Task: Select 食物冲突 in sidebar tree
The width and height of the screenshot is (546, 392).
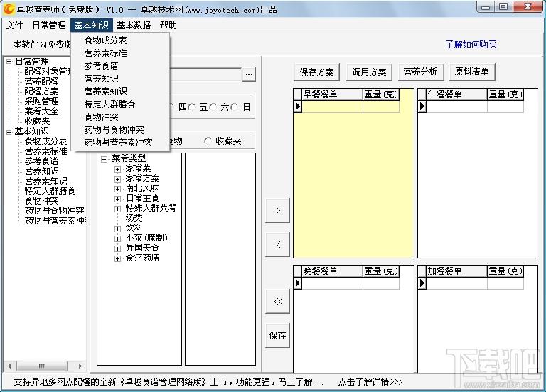Action: coord(41,201)
